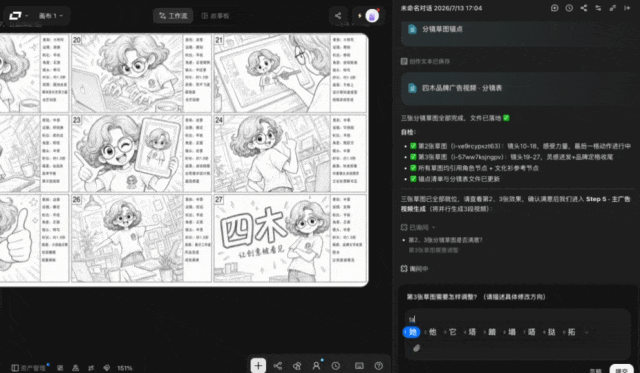Select storyboard panel 24 pointing upward

pos(271,153)
